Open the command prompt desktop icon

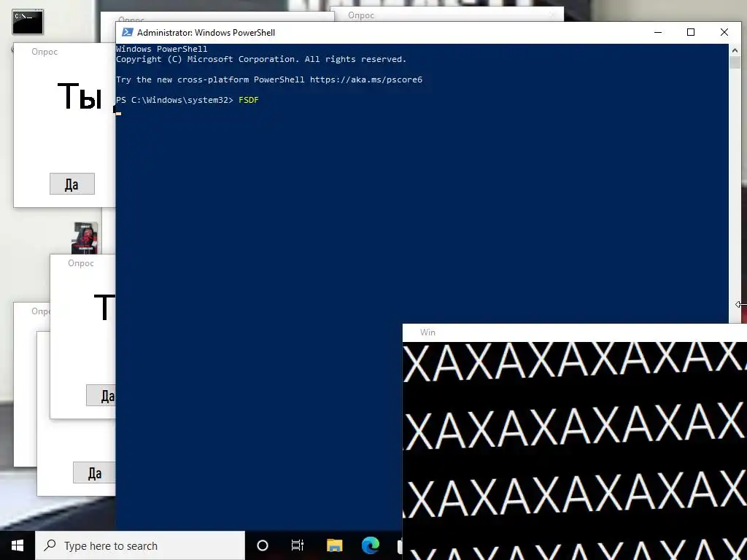(28, 22)
